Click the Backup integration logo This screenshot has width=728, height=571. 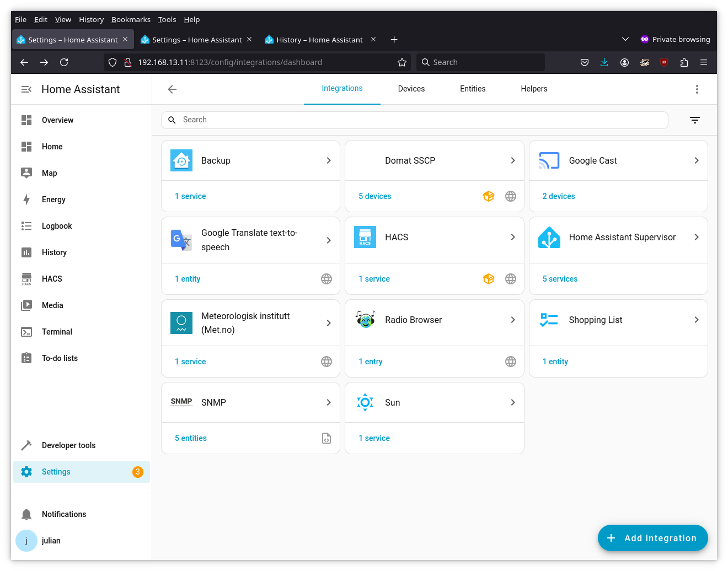click(181, 160)
